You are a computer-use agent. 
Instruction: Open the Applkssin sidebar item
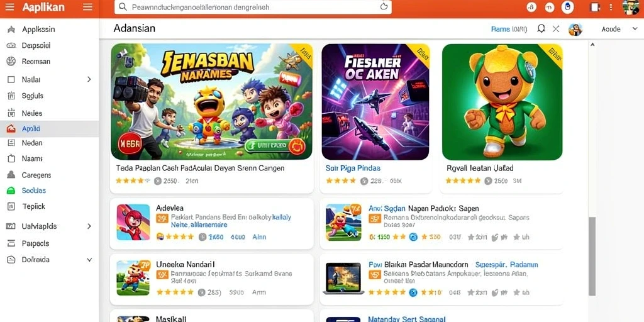[49, 29]
